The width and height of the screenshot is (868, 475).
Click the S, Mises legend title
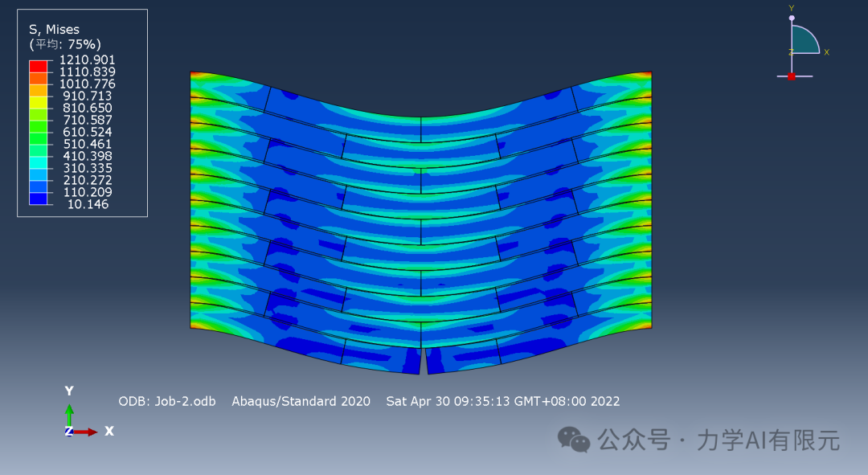[x=55, y=30]
